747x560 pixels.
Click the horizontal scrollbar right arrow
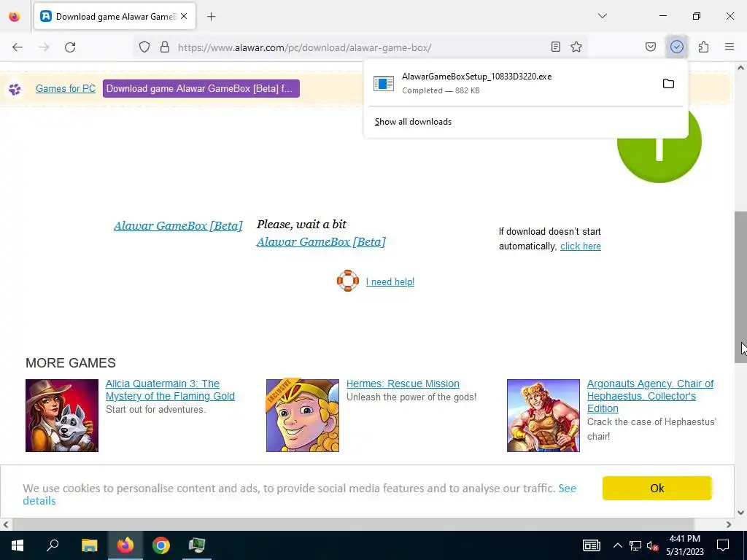(729, 524)
